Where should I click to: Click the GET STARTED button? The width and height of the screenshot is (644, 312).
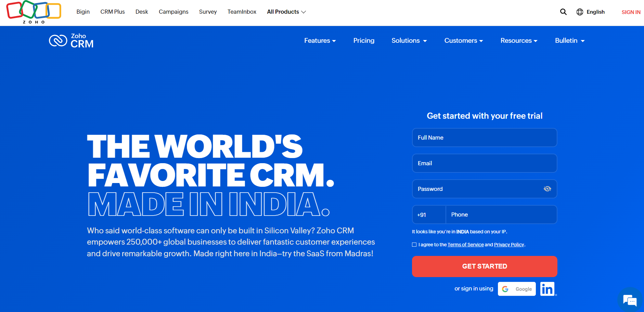[485, 266]
